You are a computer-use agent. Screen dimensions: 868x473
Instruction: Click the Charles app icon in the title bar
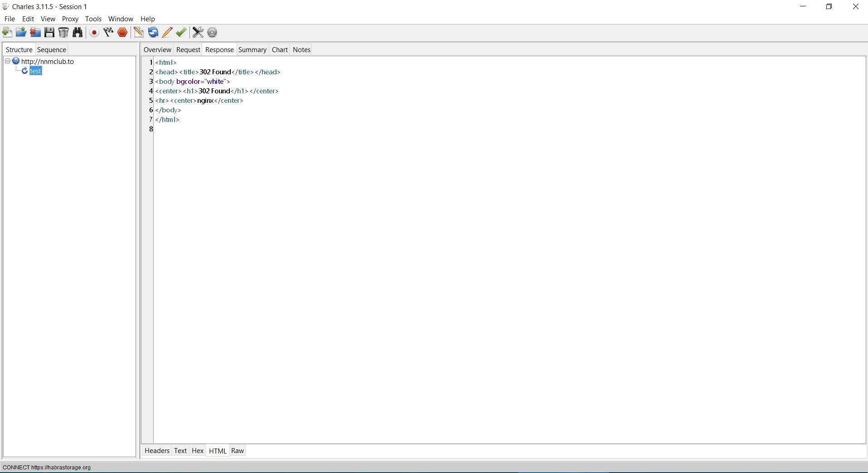[x=5, y=6]
